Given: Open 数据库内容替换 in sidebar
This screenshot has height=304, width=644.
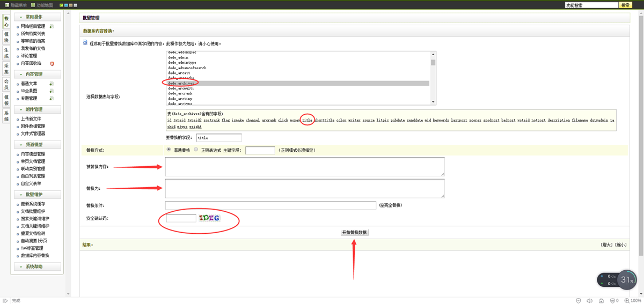Looking at the screenshot, I should coord(35,256).
